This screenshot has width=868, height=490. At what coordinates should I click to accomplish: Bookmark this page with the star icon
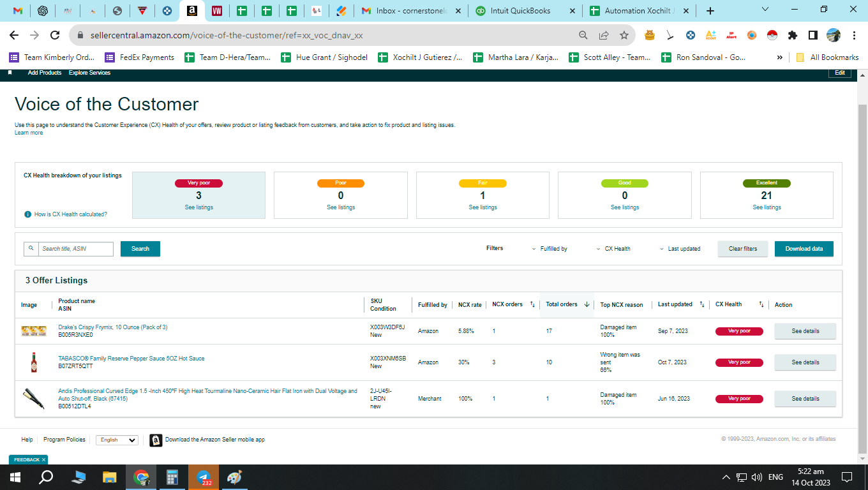(624, 36)
